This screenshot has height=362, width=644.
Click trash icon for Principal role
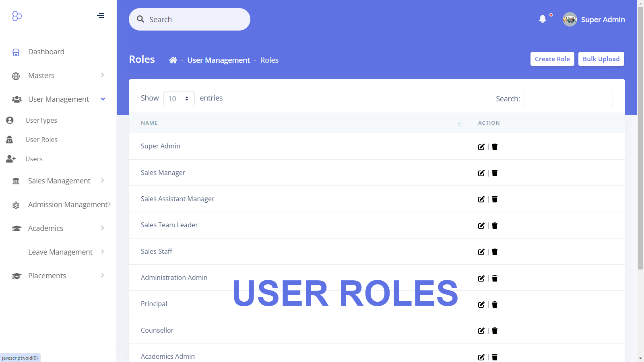click(495, 304)
